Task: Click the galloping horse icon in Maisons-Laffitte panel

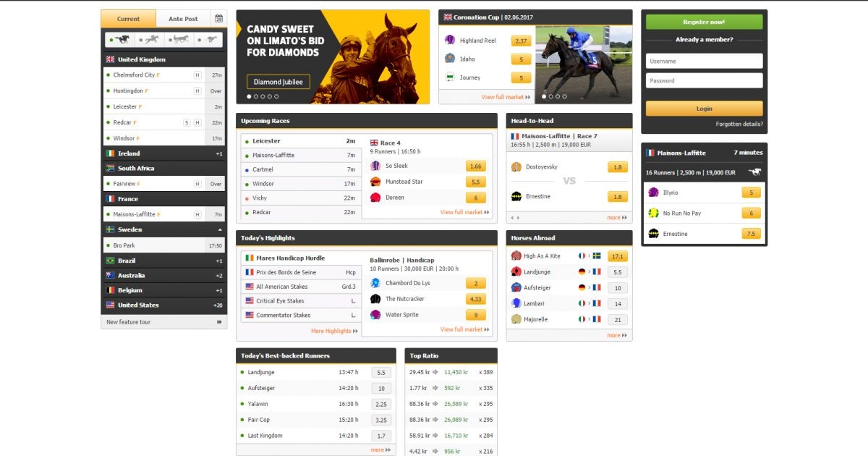Action: [756, 172]
